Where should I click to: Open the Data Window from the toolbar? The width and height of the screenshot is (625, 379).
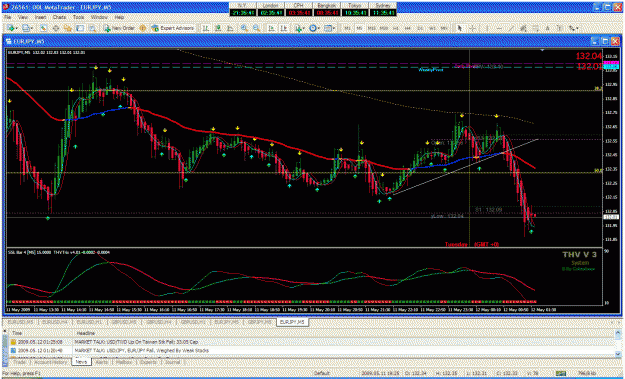pos(56,28)
